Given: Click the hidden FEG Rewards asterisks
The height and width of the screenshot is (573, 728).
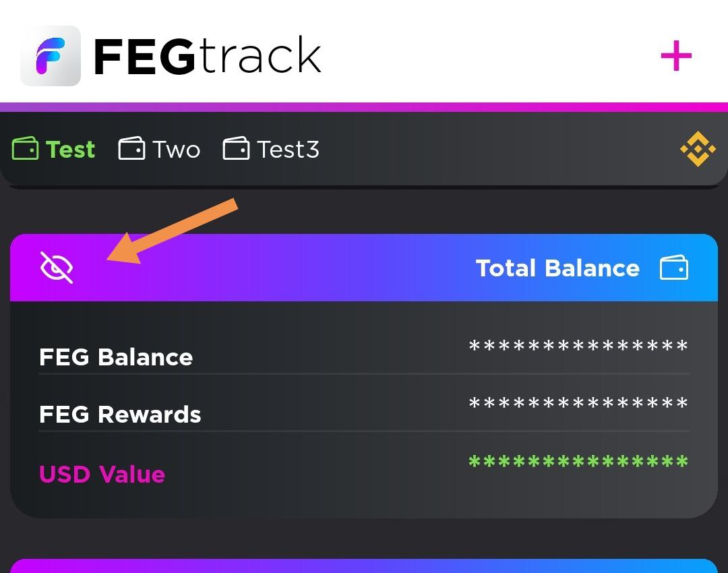Looking at the screenshot, I should [578, 405].
